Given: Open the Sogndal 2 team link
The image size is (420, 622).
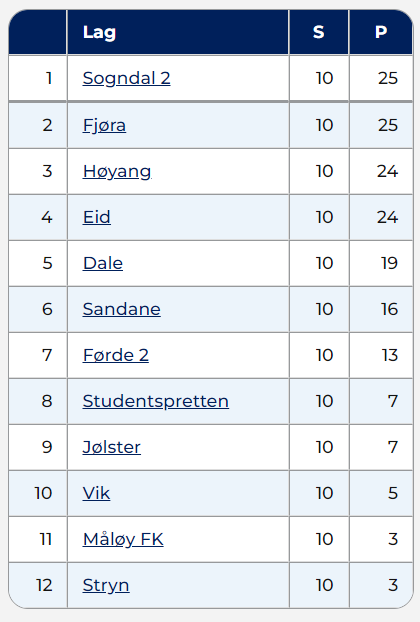Looking at the screenshot, I should [127, 78].
